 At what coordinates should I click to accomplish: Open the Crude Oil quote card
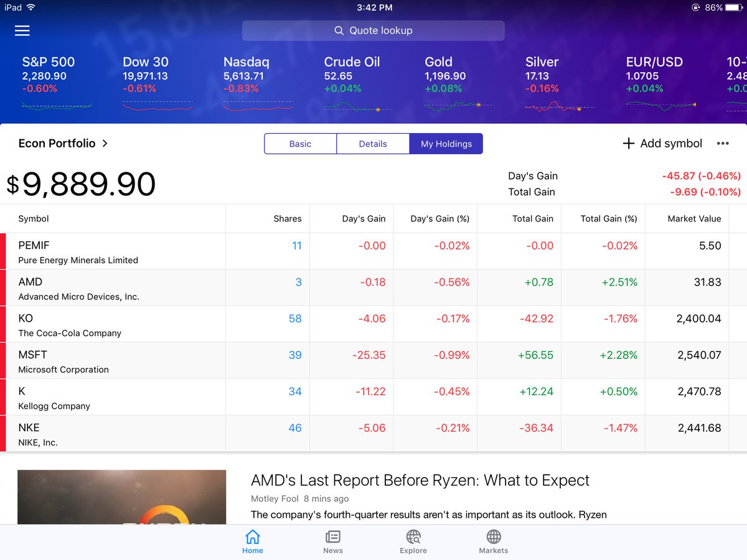click(x=359, y=84)
